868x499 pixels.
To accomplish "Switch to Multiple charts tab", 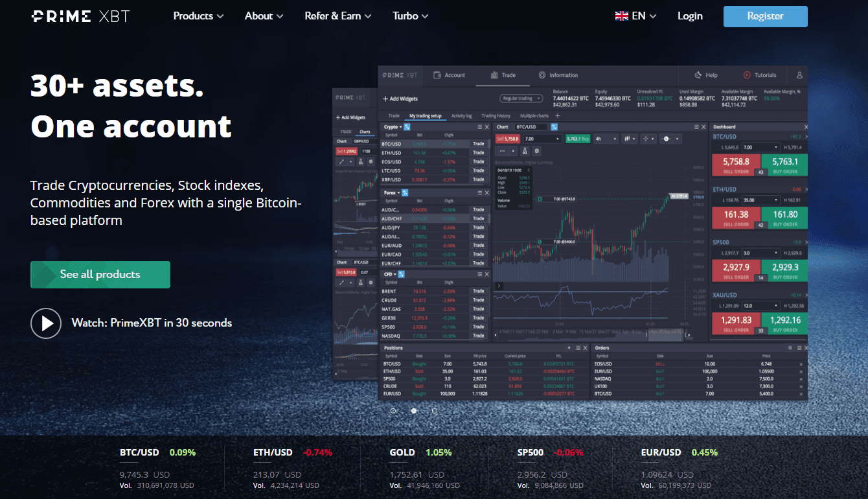I will tap(534, 116).
